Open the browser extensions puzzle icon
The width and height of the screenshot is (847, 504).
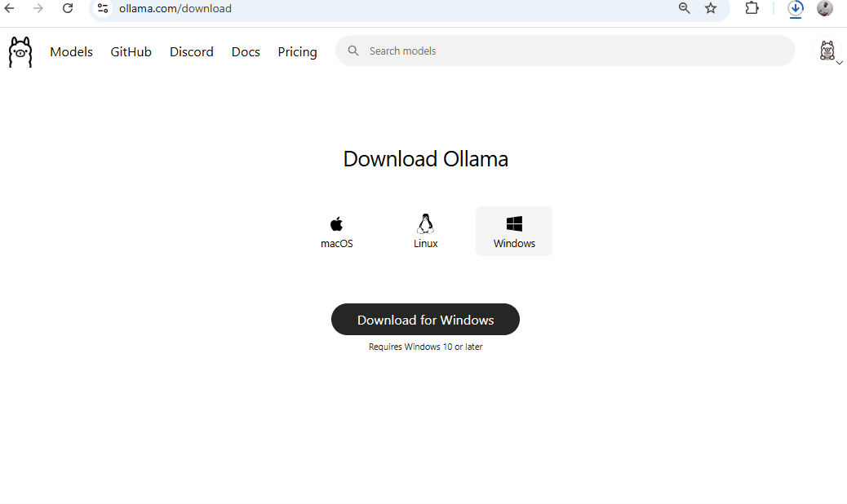coord(752,8)
